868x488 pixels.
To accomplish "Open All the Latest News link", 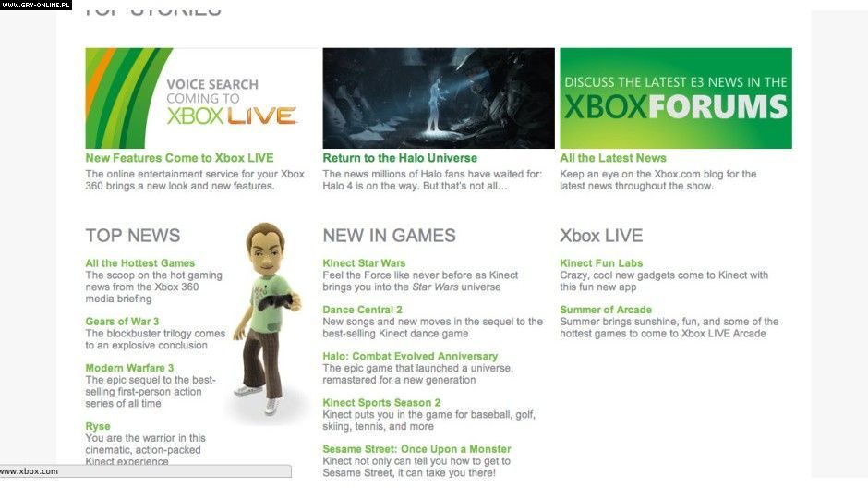I will pyautogui.click(x=613, y=158).
